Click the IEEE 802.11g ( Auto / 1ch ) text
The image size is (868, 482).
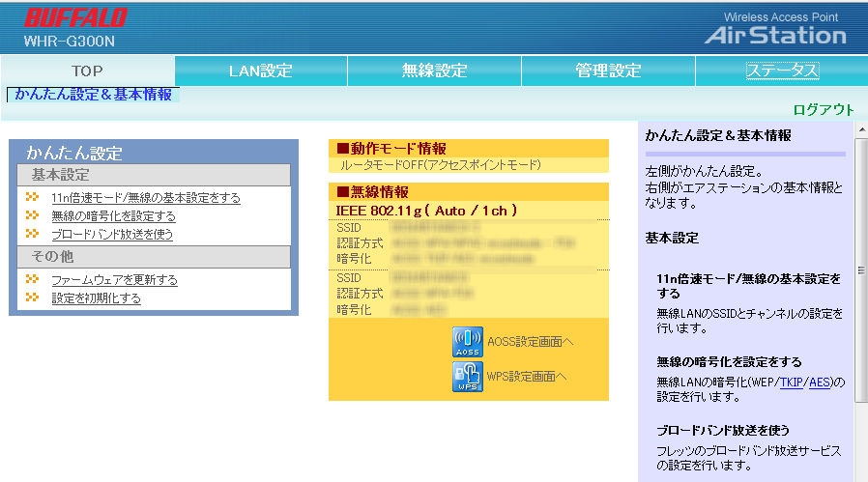point(427,211)
